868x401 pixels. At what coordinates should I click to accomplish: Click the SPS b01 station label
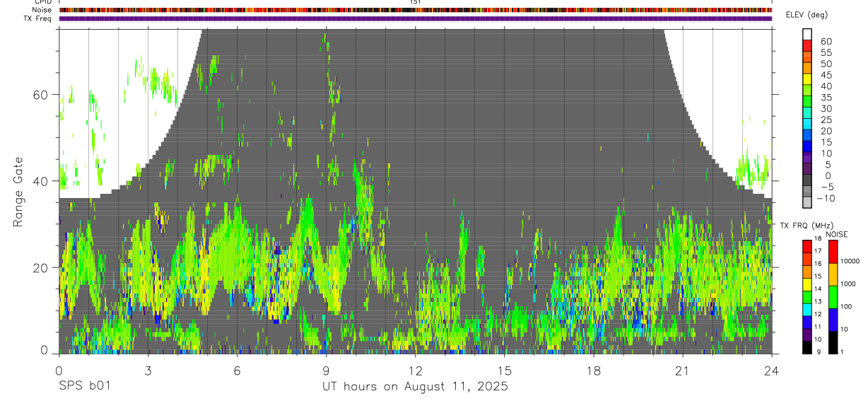[84, 387]
